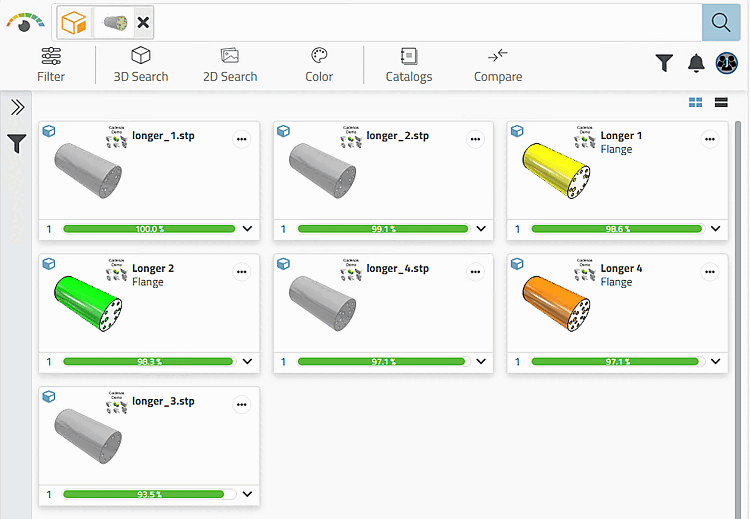The image size is (750, 519).
Task: Click the 93.5% similarity bar of longer_3.stp
Action: (149, 494)
